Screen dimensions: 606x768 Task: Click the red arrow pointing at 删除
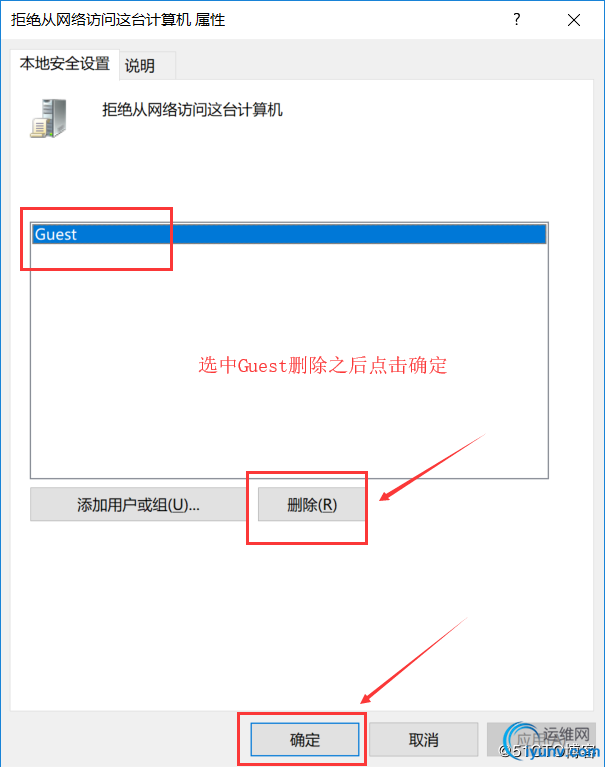tap(432, 466)
